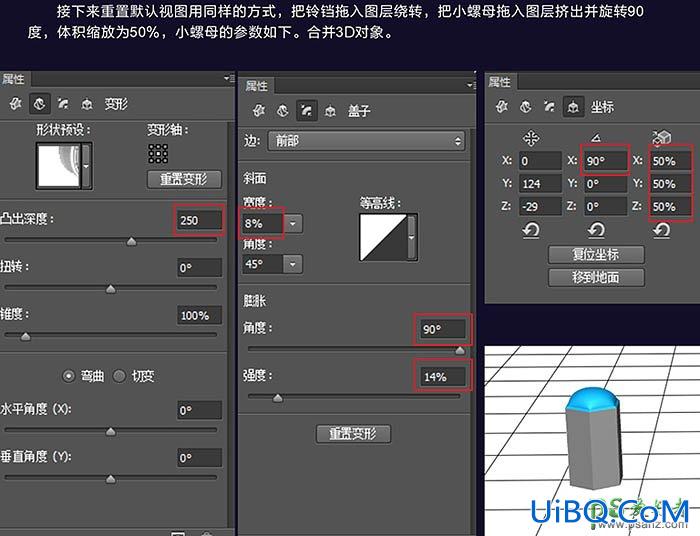Open the 等高线 contour picker arrow
This screenshot has width=700, height=536.
pos(412,237)
